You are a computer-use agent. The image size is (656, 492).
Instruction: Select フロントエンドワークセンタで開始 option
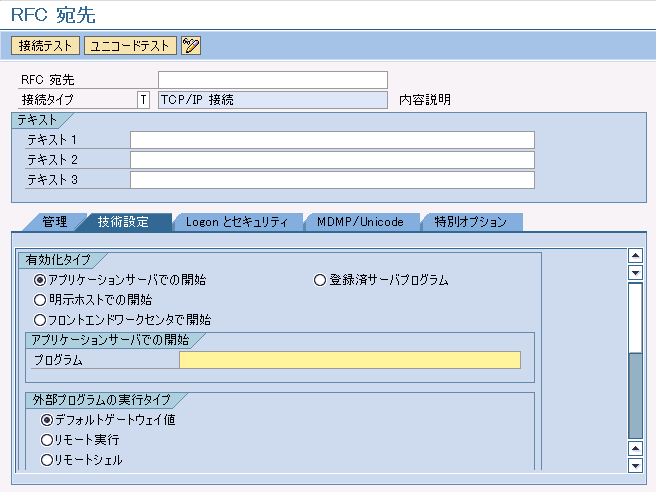(41, 320)
